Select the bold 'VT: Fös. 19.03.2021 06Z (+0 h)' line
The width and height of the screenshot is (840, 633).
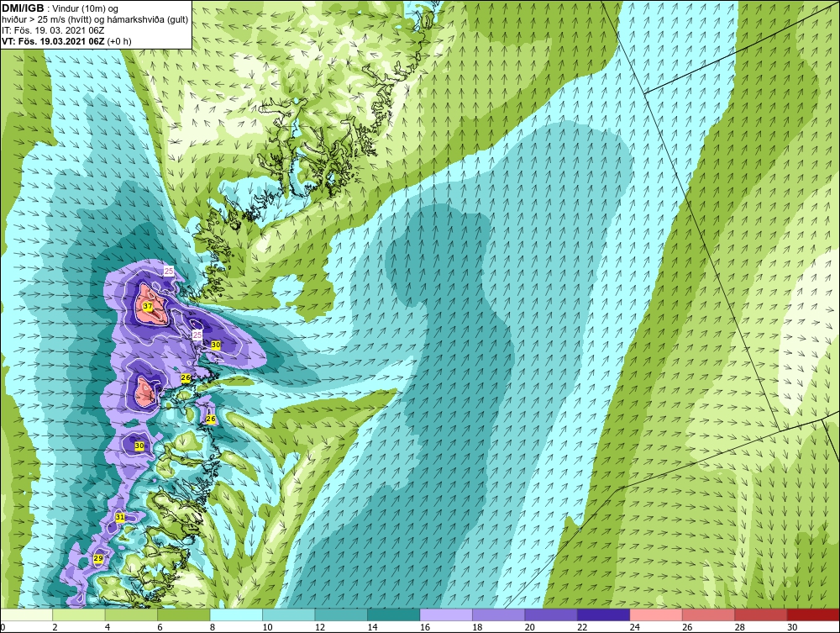pyautogui.click(x=66, y=40)
